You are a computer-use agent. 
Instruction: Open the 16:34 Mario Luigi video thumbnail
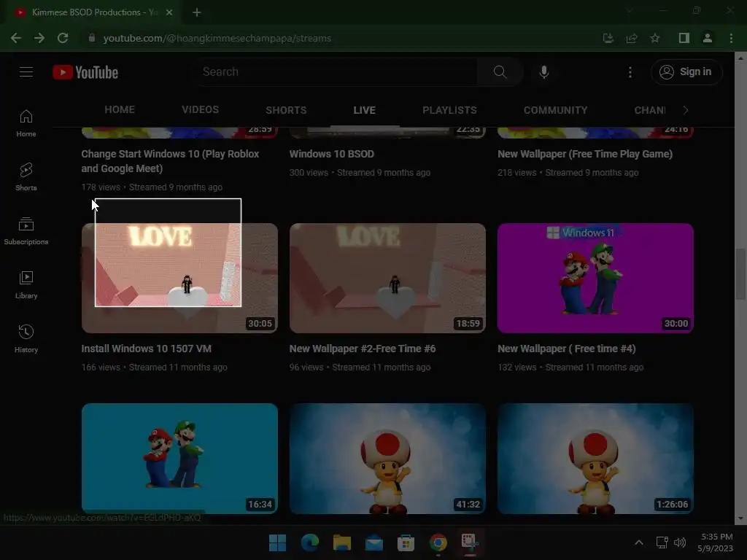[x=179, y=459]
